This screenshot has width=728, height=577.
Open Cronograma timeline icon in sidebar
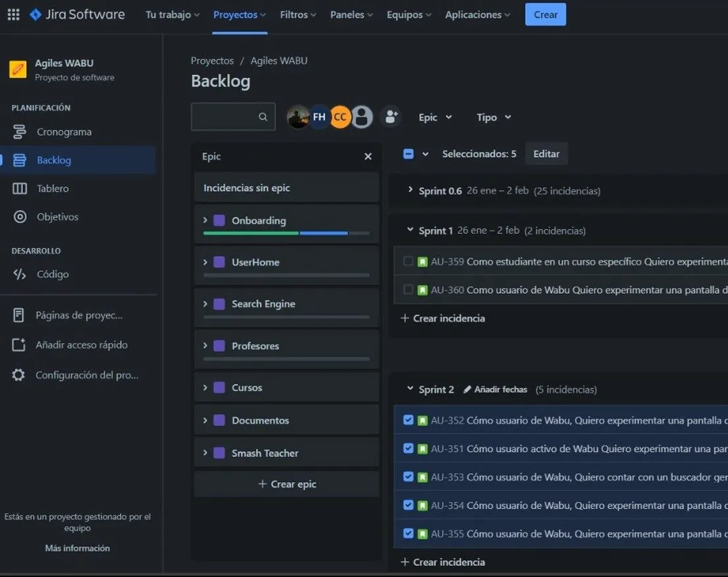pos(20,132)
